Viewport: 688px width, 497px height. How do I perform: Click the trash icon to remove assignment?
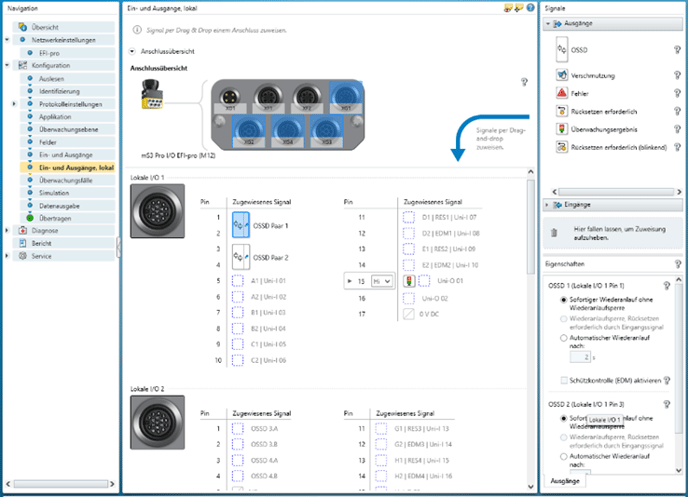tap(554, 232)
